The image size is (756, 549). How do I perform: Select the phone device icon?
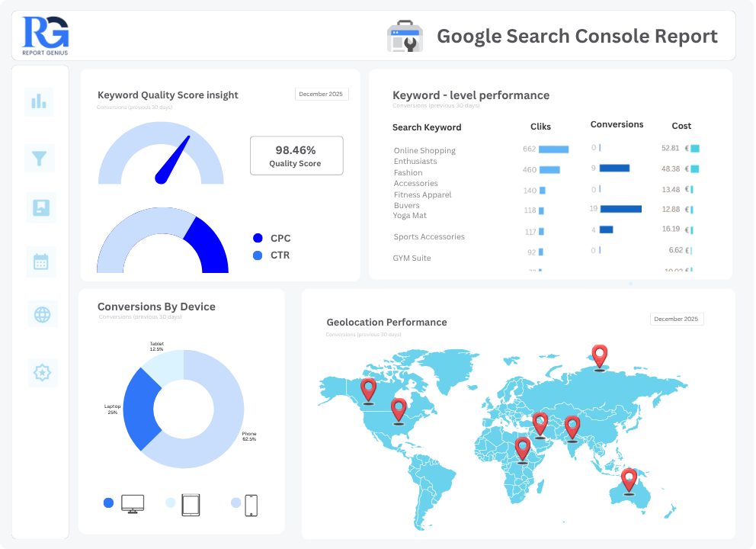pyautogui.click(x=251, y=506)
